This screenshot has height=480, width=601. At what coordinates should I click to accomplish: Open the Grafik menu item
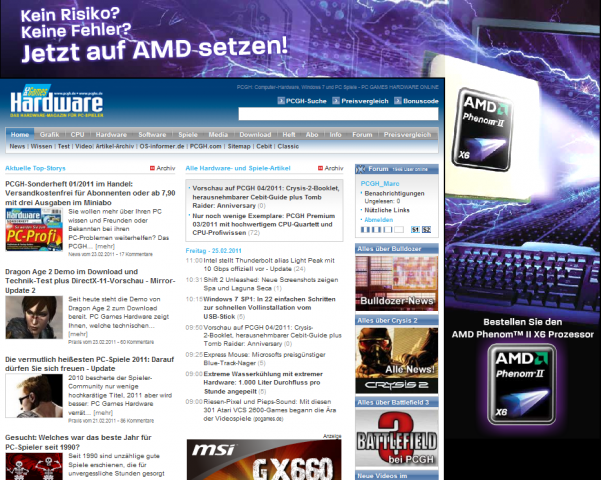(x=49, y=135)
